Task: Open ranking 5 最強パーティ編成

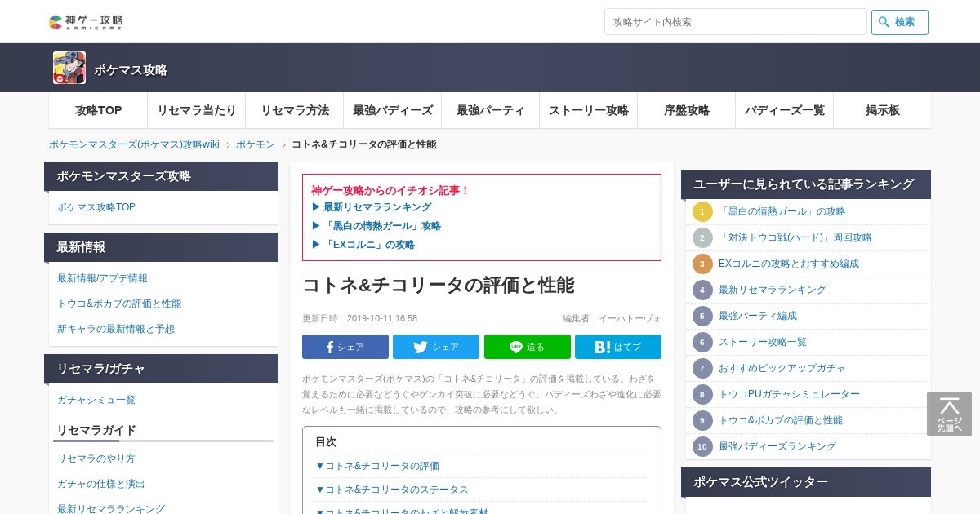Action: [x=758, y=316]
